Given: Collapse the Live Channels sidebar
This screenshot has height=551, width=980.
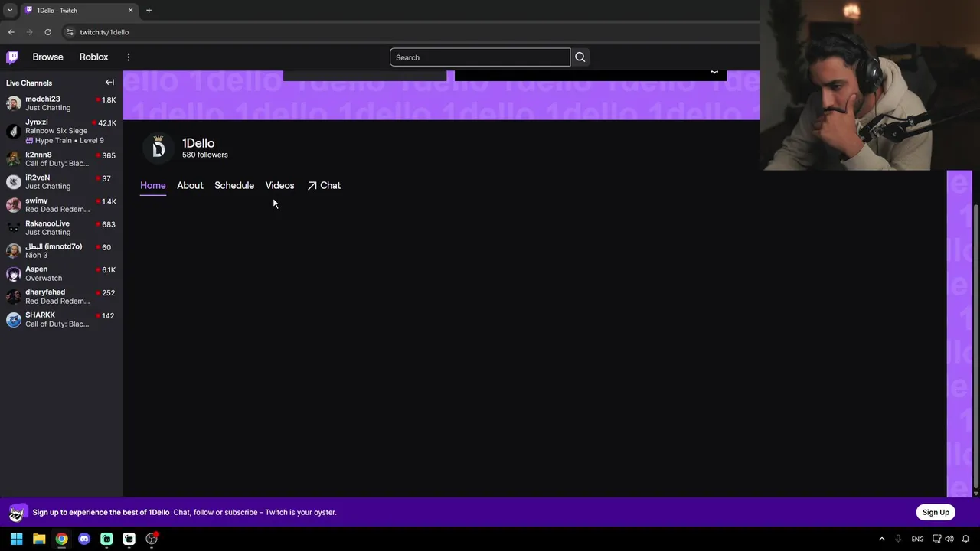Looking at the screenshot, I should pos(109,83).
